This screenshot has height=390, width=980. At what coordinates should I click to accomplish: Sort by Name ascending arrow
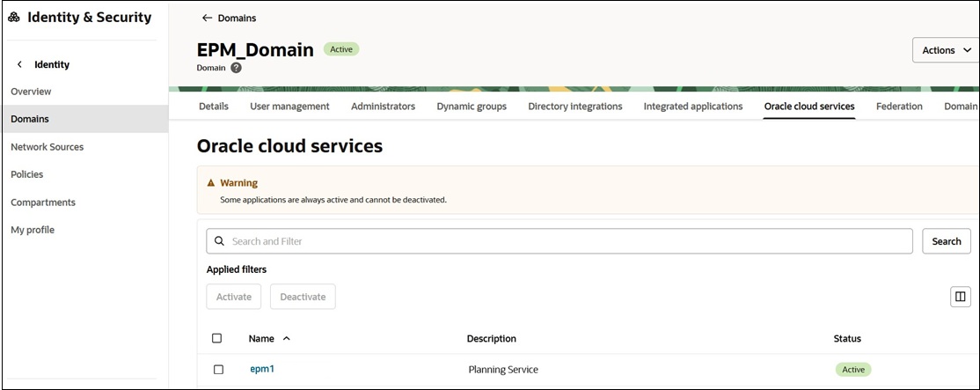point(286,338)
